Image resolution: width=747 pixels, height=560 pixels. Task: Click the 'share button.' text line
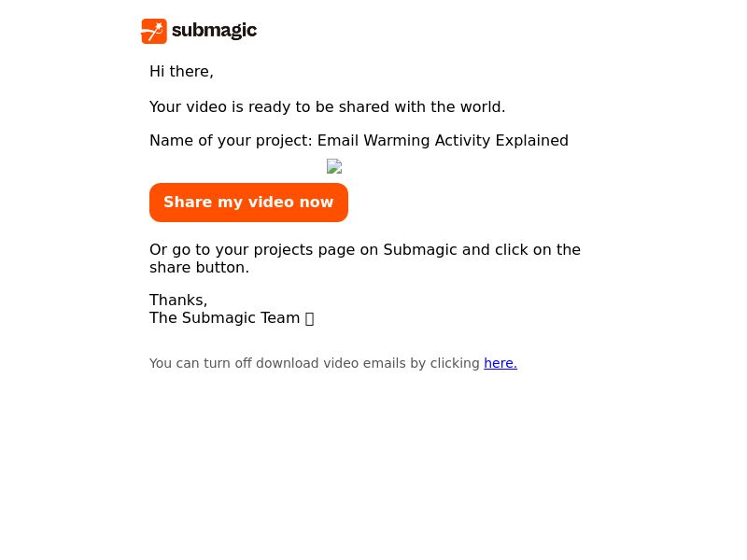tap(199, 268)
